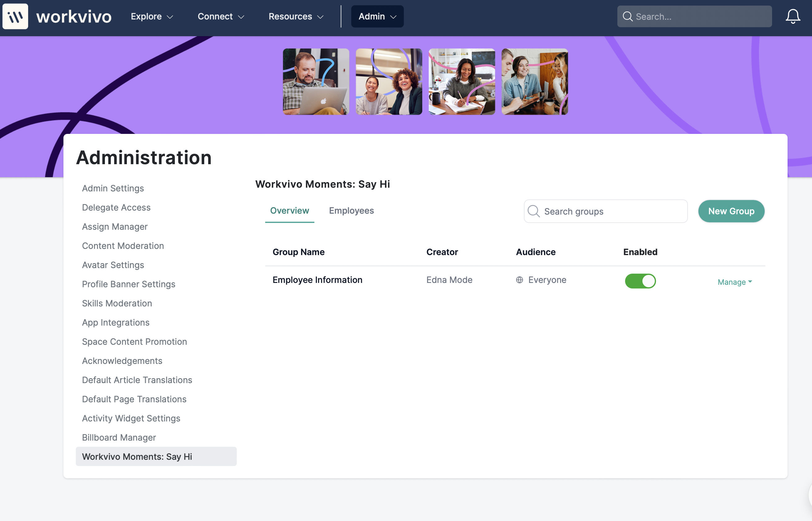This screenshot has height=521, width=812.
Task: Open Space Content Promotion
Action: (134, 341)
